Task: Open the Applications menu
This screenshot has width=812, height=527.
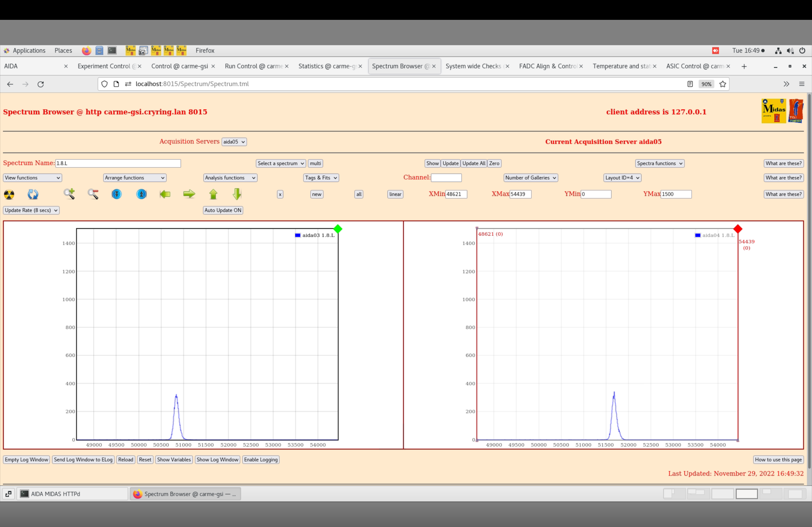Action: pos(29,50)
